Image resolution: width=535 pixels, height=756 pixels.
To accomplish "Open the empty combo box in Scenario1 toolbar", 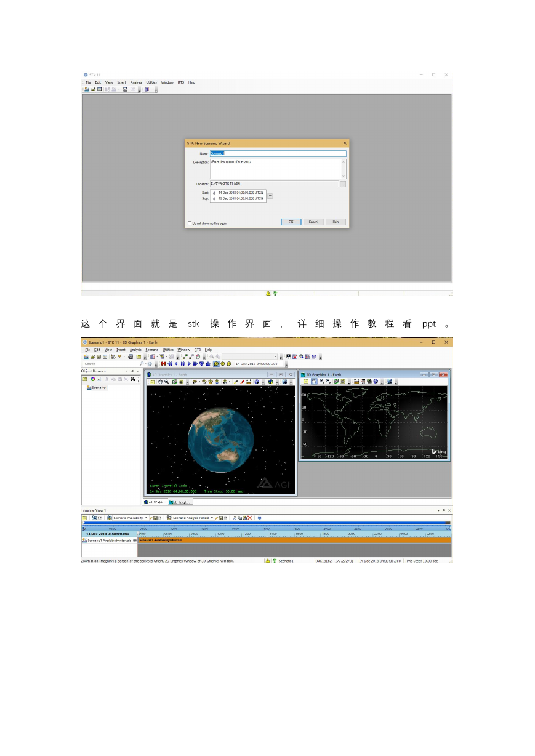I will (250, 356).
